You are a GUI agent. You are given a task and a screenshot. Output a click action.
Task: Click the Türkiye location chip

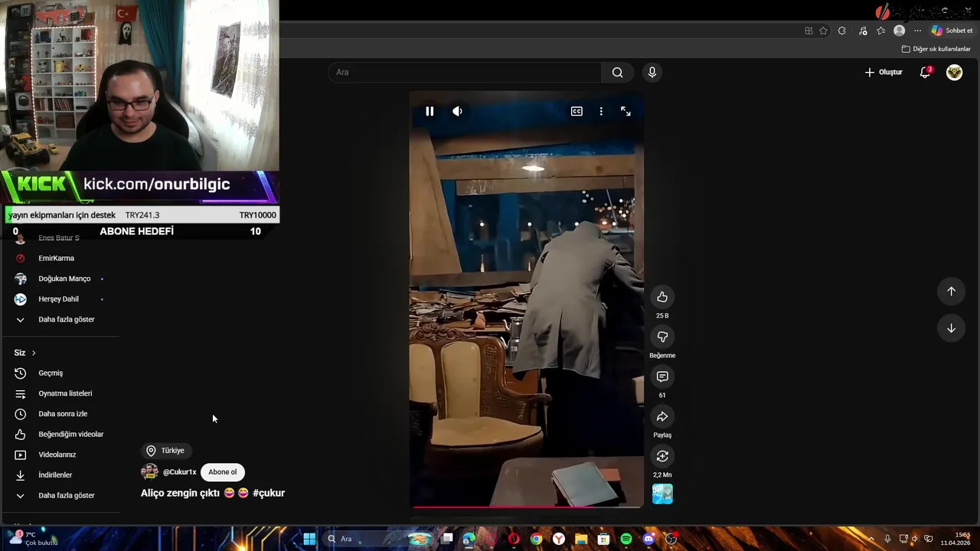point(165,451)
